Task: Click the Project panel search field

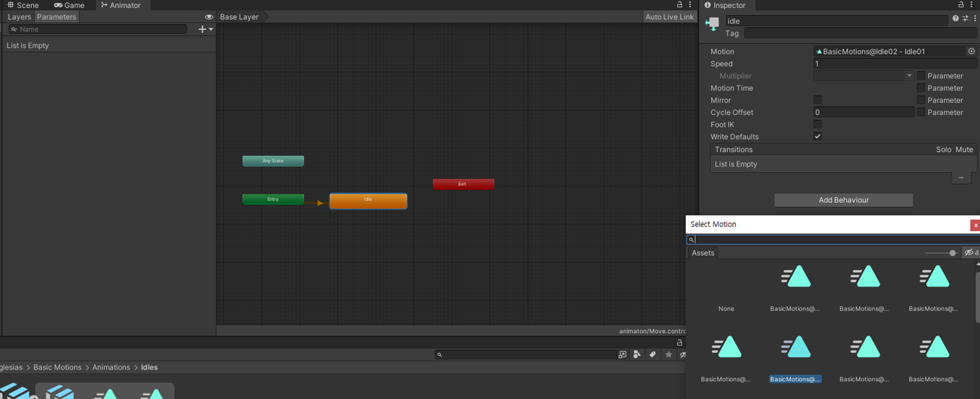Action: 525,354
